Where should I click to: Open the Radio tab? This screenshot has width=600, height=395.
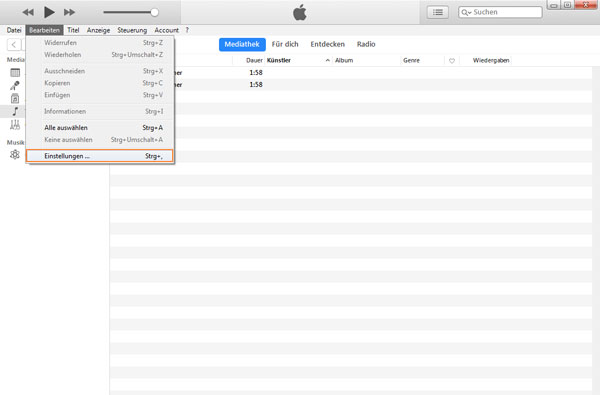(366, 44)
